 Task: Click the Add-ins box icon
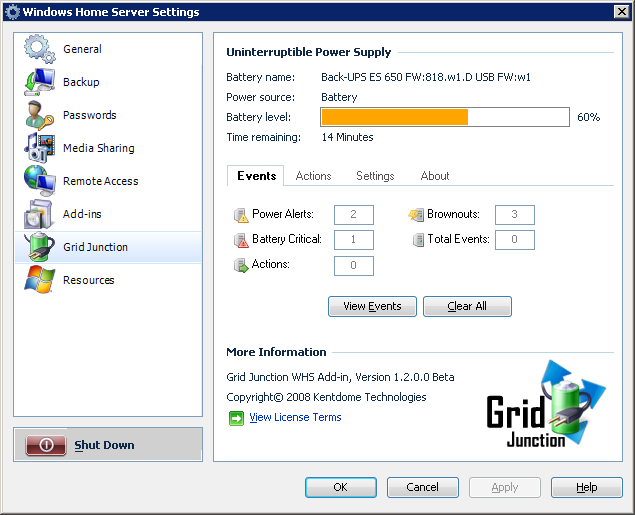[x=38, y=214]
